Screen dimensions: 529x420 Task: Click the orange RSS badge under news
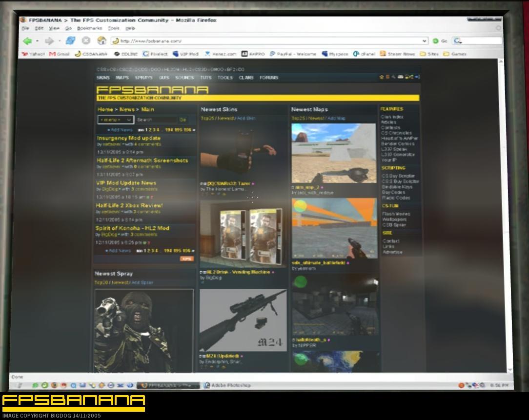tap(186, 259)
